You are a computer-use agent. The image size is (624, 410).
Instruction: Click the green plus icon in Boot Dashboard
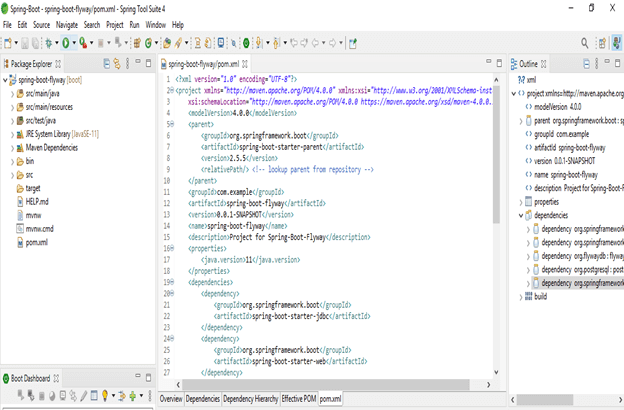point(133,395)
